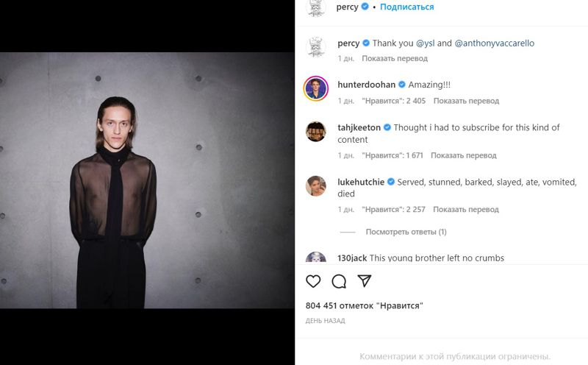Open 130jack's profile avatar

point(316,258)
